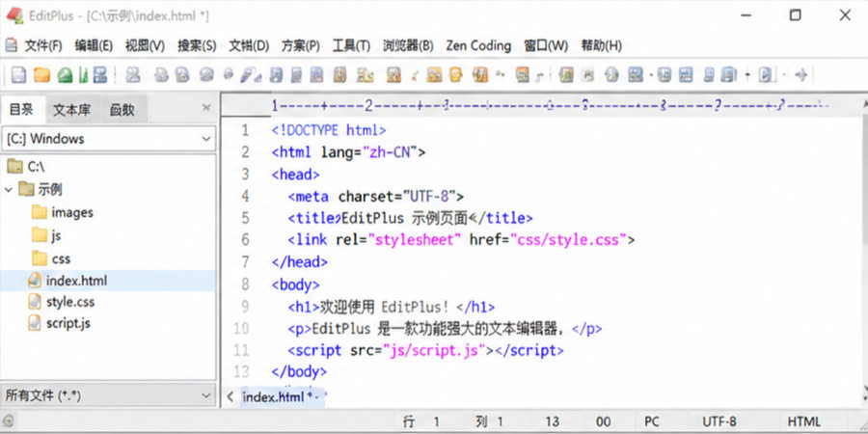Switch to the 文本库 side panel tab
The width and height of the screenshot is (868, 434).
tap(72, 110)
